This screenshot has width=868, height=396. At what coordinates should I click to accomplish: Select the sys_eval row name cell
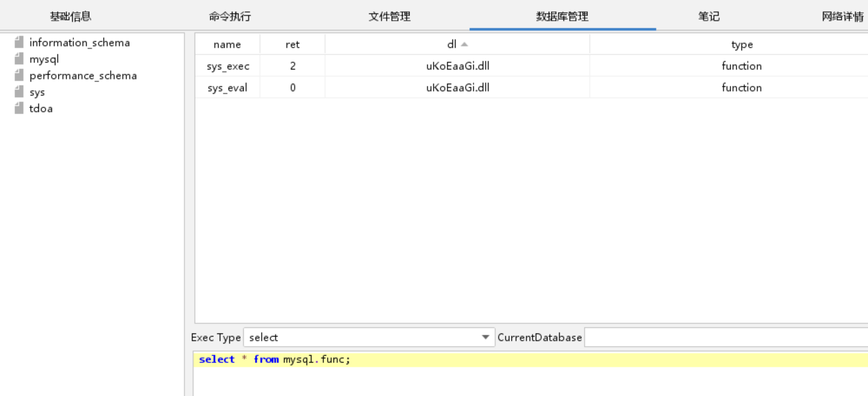(x=227, y=88)
